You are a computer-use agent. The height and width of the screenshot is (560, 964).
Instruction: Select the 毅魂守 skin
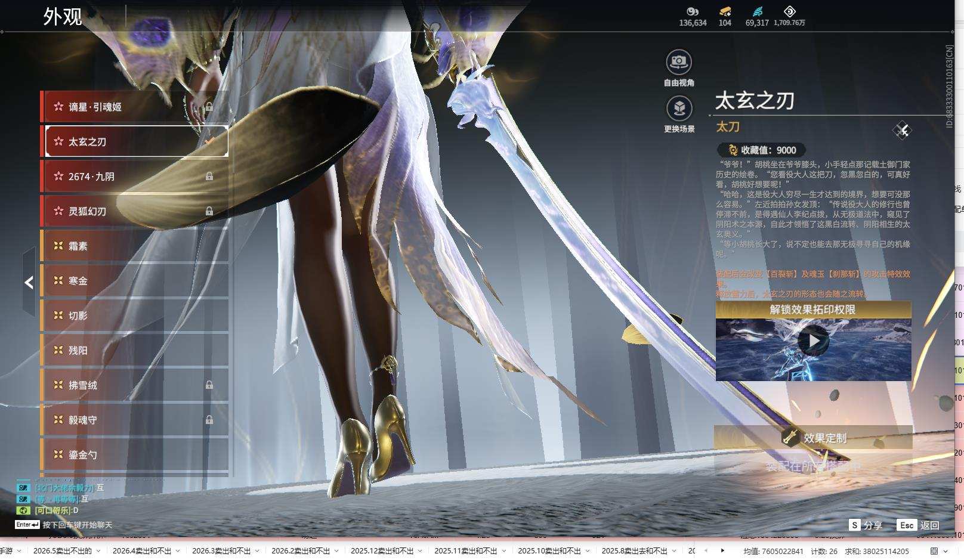coord(135,420)
